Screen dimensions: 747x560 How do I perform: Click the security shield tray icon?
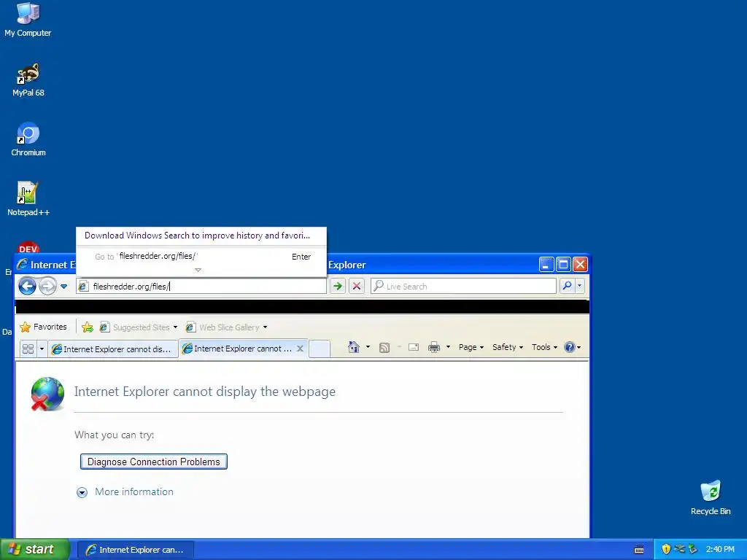coord(666,549)
